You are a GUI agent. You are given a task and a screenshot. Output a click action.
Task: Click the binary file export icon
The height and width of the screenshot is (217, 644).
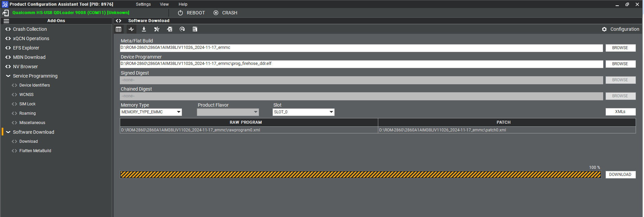coord(170,29)
